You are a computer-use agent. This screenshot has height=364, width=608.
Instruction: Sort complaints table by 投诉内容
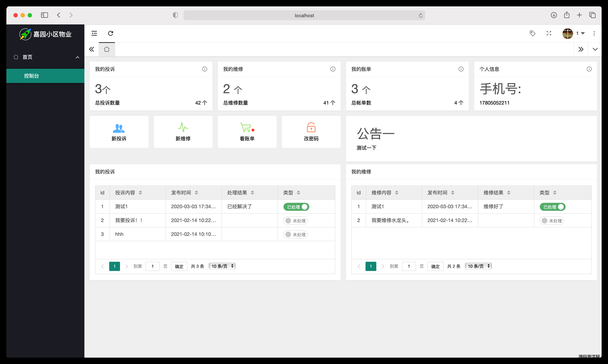(x=140, y=193)
